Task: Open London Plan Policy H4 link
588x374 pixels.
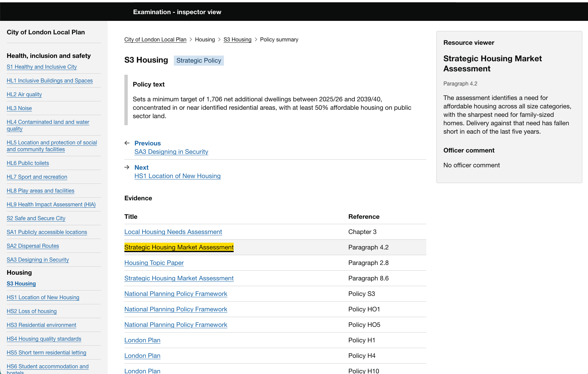Action: (x=142, y=356)
